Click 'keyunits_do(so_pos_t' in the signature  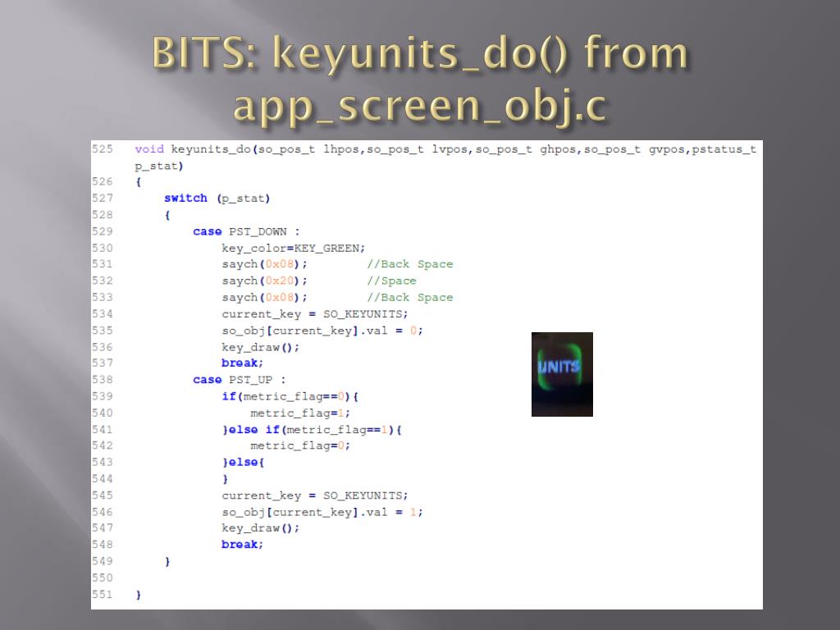click(x=243, y=149)
